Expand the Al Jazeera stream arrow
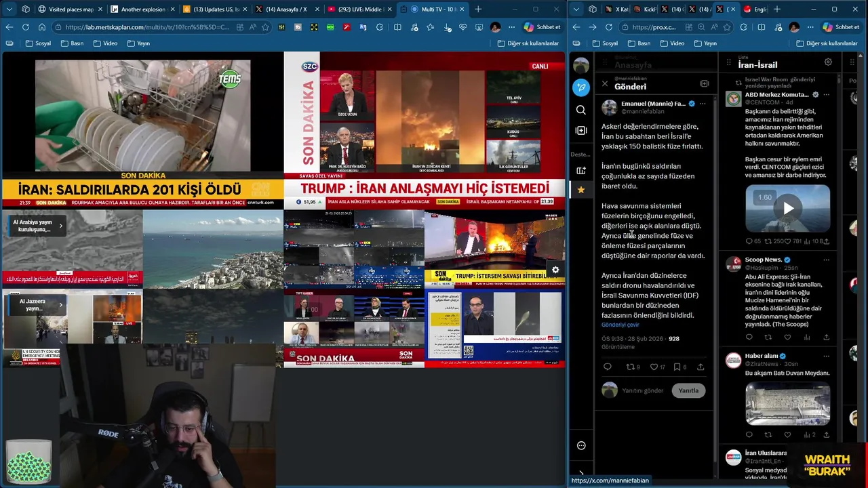 [60, 305]
